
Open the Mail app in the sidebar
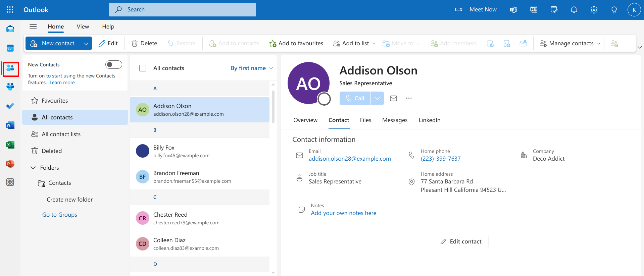[10, 29]
